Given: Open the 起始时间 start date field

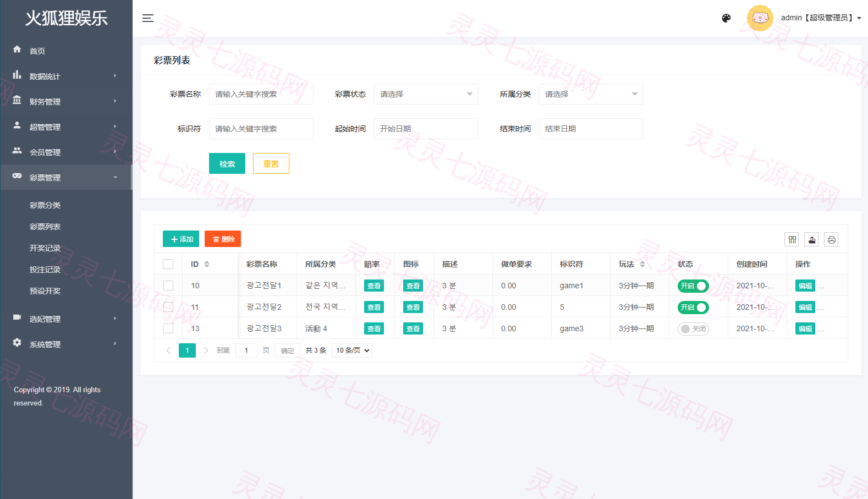Looking at the screenshot, I should (426, 129).
